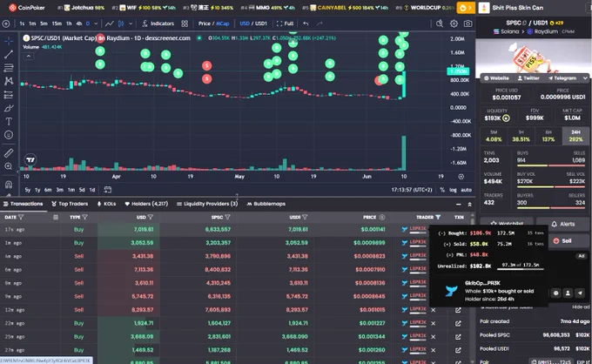Open the go-to-date calendar icon
The width and height of the screenshot is (592, 364).
pyautogui.click(x=108, y=190)
